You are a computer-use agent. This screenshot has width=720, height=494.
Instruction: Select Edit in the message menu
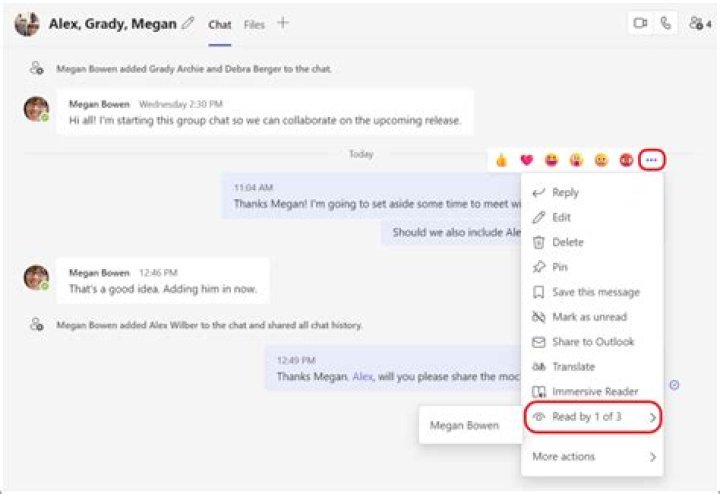pyautogui.click(x=561, y=217)
